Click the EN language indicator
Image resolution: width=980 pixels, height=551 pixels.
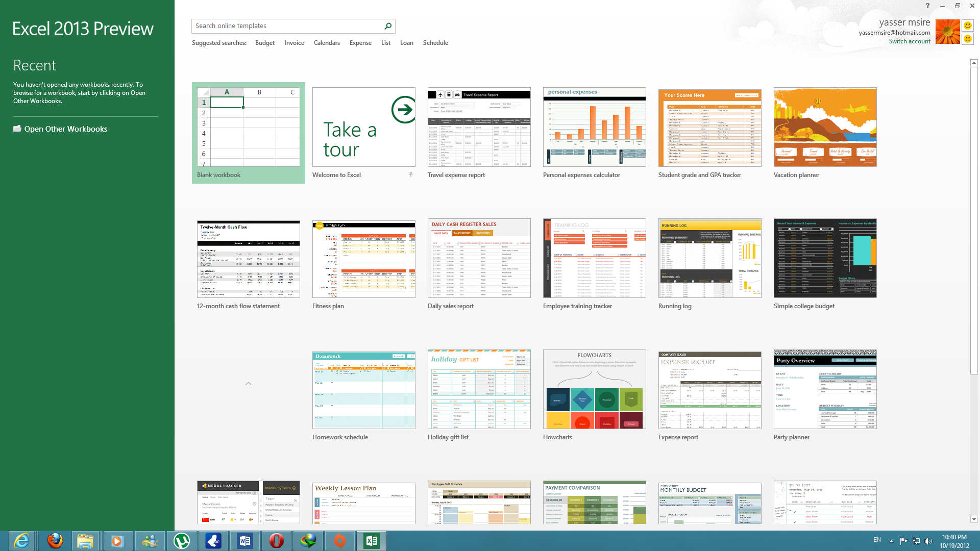877,540
